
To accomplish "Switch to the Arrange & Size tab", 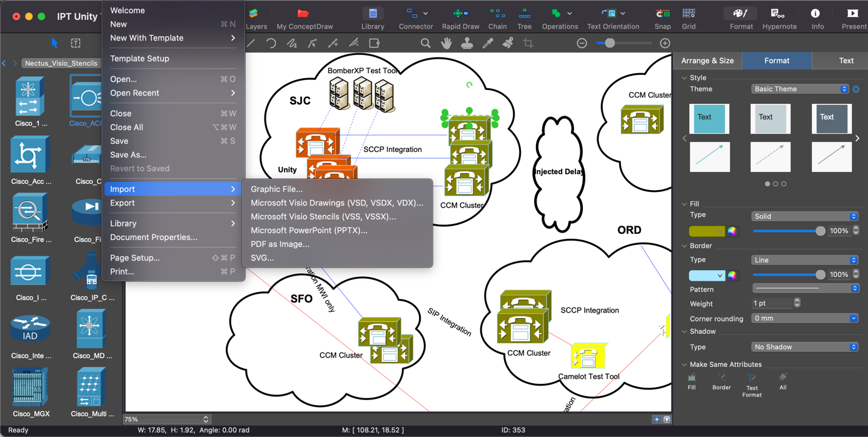I will [x=707, y=61].
